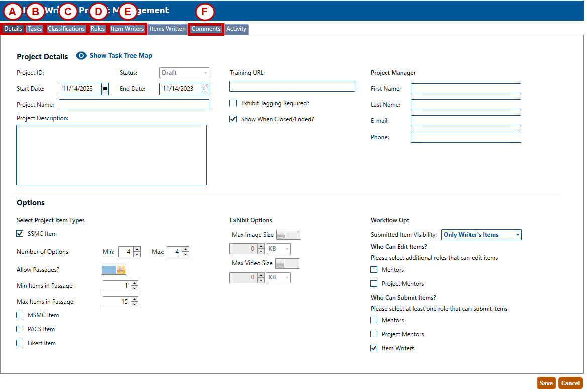Open the End Date calendar picker
This screenshot has height=392, width=587.
[x=205, y=89]
